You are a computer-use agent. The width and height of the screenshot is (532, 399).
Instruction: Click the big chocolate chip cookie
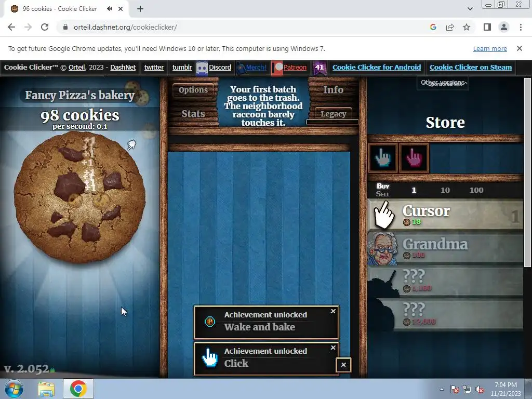[x=79, y=197]
